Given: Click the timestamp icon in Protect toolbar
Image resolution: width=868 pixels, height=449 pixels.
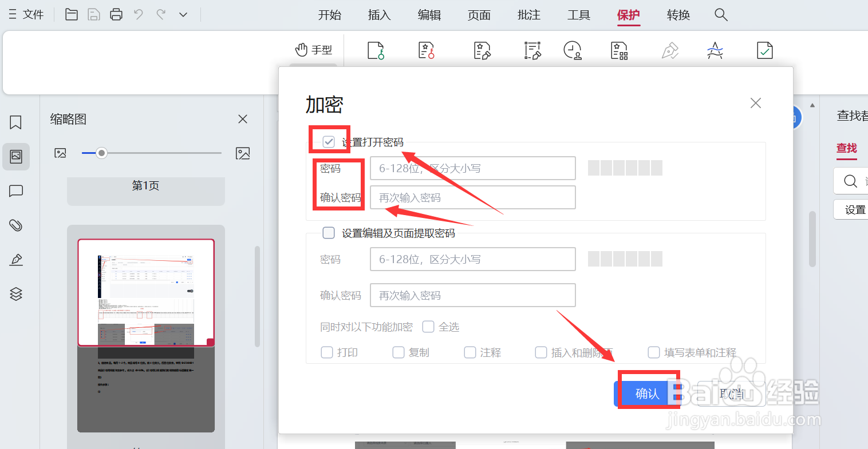Looking at the screenshot, I should point(573,50).
